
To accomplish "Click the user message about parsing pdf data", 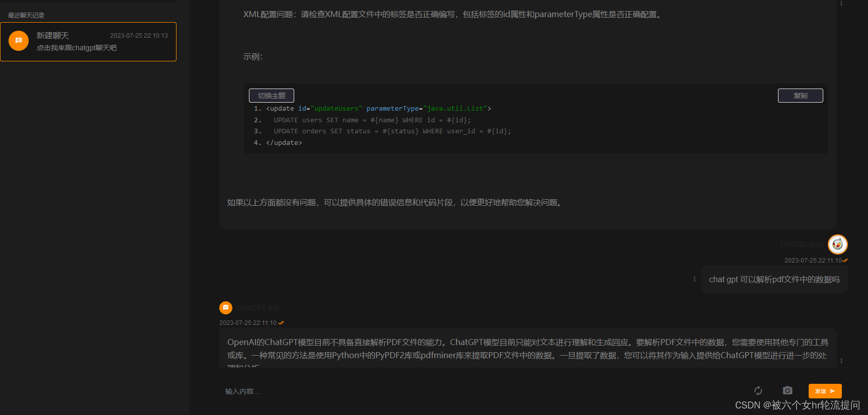I will click(x=774, y=279).
